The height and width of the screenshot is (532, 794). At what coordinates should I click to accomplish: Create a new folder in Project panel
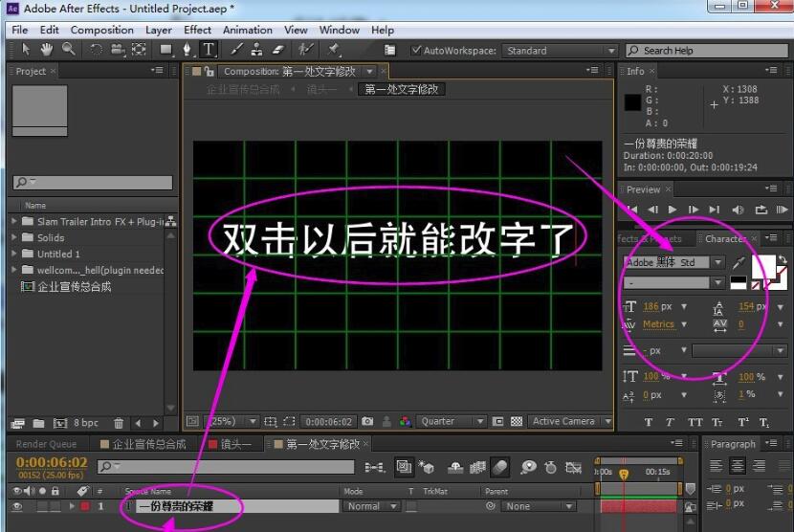38,423
